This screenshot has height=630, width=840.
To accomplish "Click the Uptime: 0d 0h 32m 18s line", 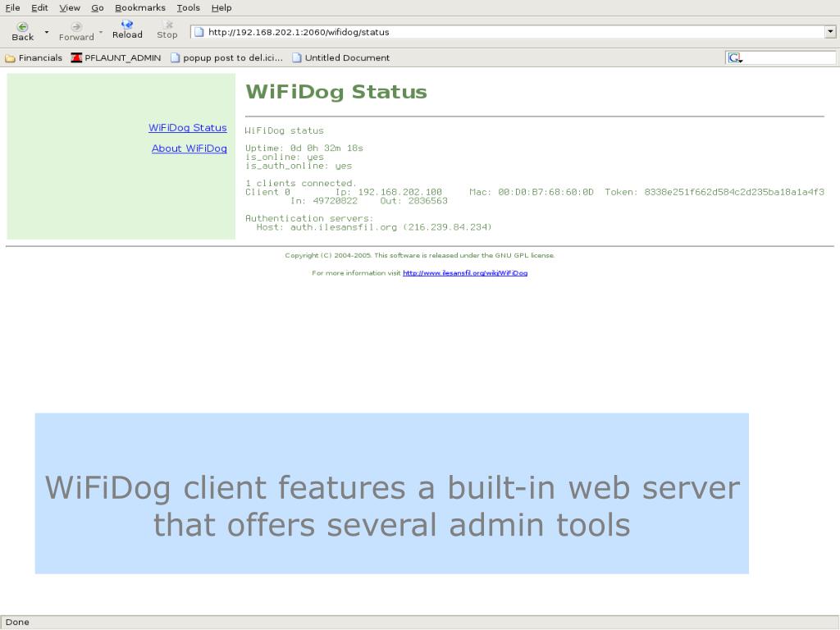I will [x=304, y=148].
